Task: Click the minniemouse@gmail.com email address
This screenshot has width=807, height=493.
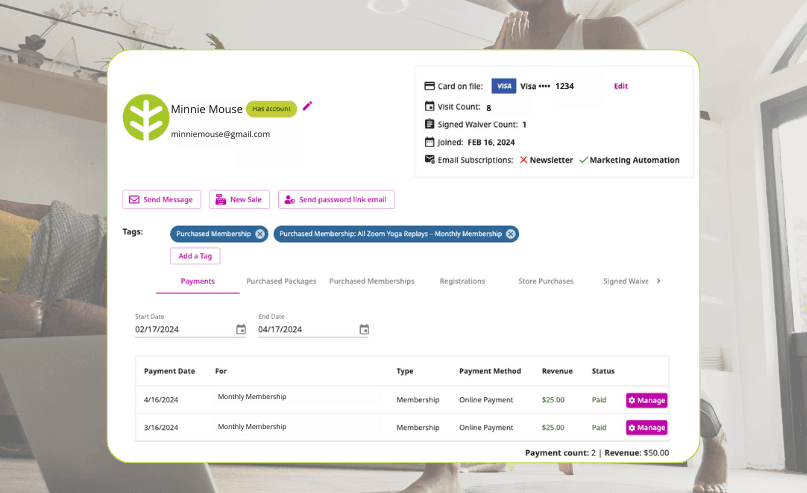Action: point(220,134)
